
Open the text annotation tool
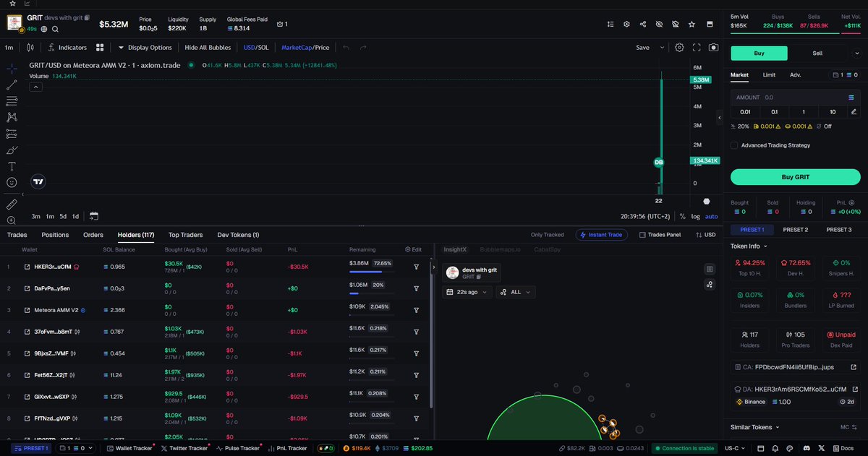click(x=12, y=166)
